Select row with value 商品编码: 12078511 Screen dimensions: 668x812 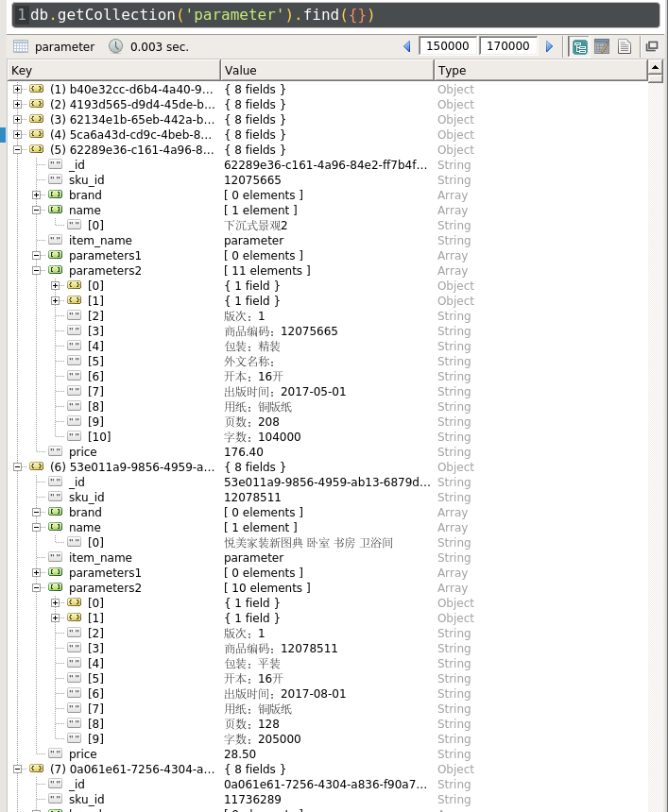328,648
